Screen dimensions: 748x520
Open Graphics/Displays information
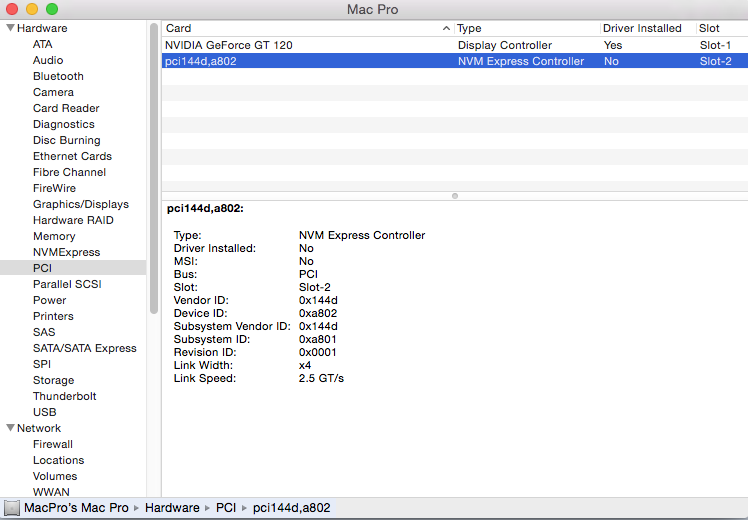(81, 204)
